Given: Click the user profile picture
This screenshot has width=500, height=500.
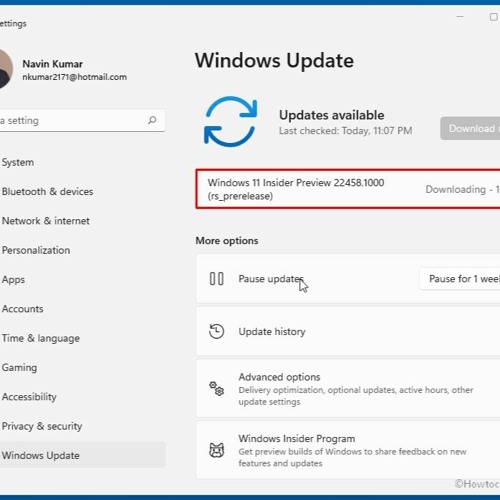Looking at the screenshot, I should (x=6, y=69).
